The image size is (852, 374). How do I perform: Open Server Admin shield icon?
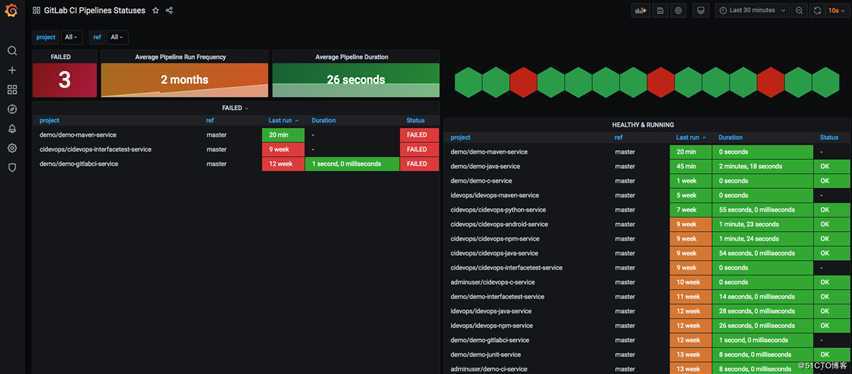tap(12, 167)
